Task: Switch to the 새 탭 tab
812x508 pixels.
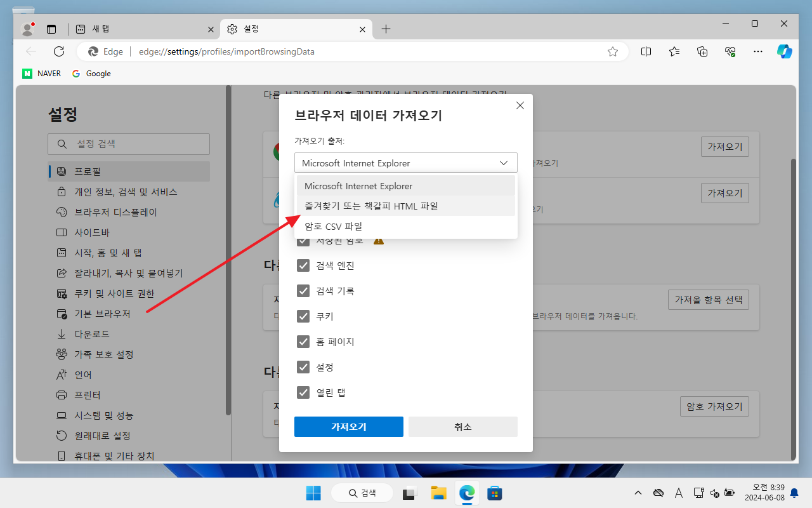Action: click(144, 29)
